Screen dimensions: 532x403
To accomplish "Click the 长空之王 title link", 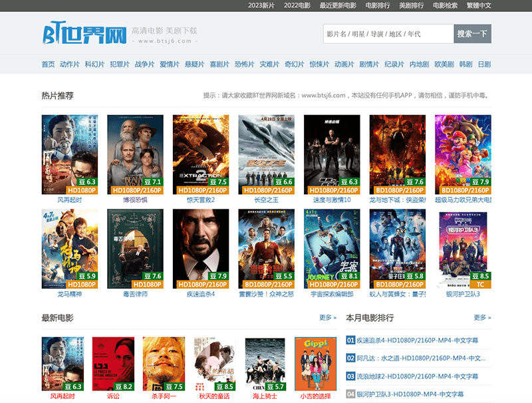I will 267,200.
